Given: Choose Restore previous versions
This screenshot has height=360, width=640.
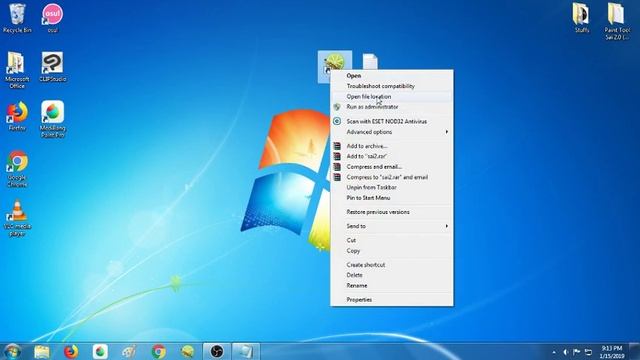Looking at the screenshot, I should [392, 212].
